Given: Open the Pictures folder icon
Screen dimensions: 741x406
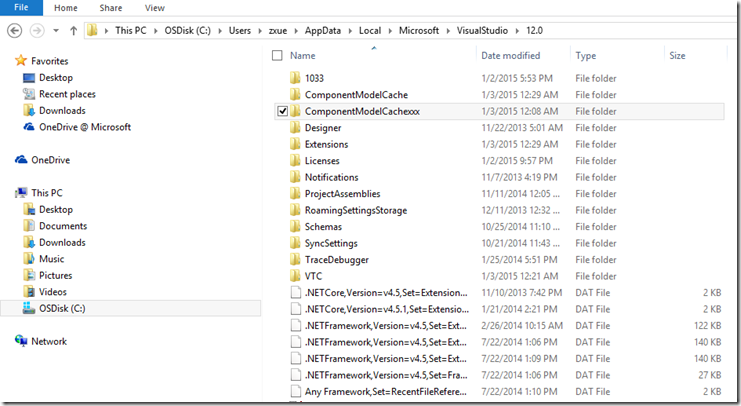Looking at the screenshot, I should (29, 275).
